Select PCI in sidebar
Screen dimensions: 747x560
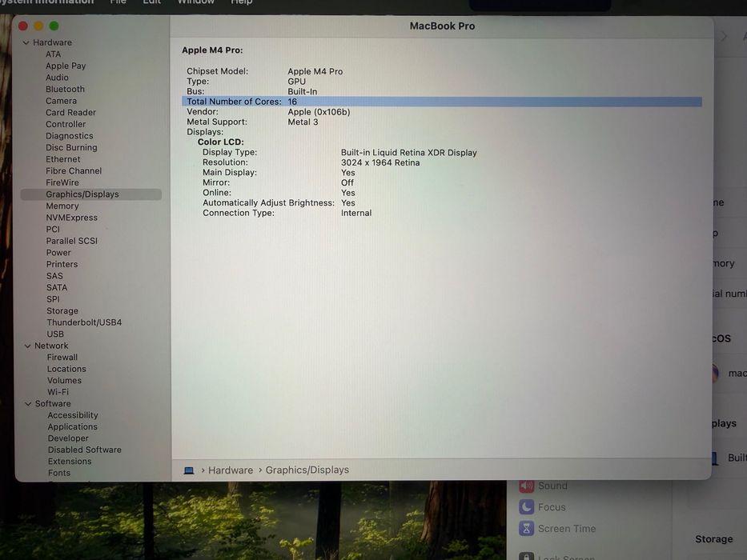tap(53, 229)
